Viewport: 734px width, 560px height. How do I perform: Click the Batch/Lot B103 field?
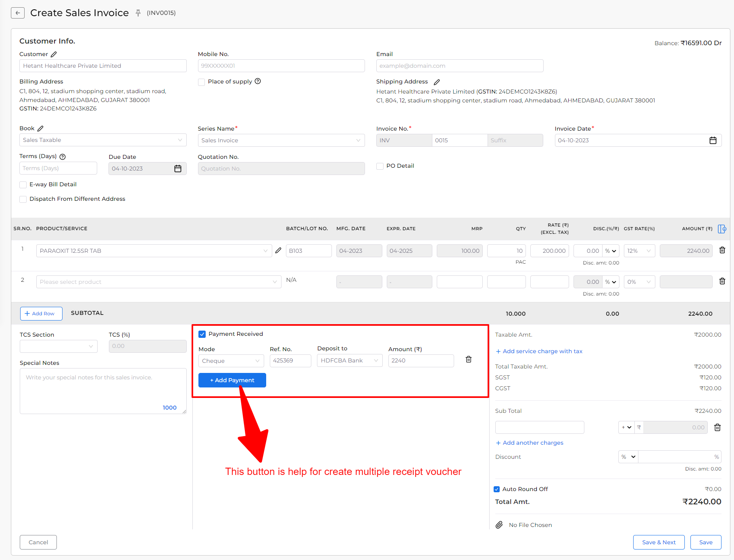(x=309, y=251)
